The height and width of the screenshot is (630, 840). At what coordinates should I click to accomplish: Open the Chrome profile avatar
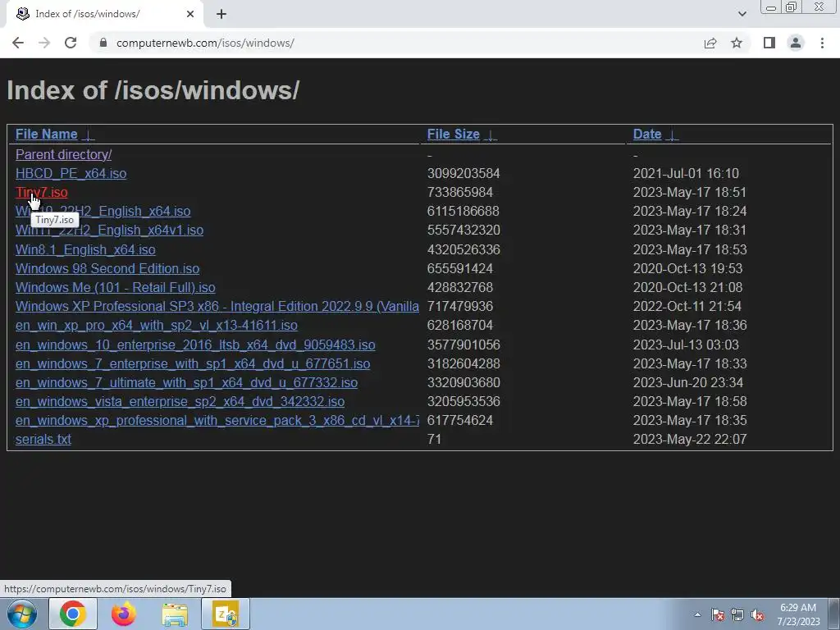[796, 43]
